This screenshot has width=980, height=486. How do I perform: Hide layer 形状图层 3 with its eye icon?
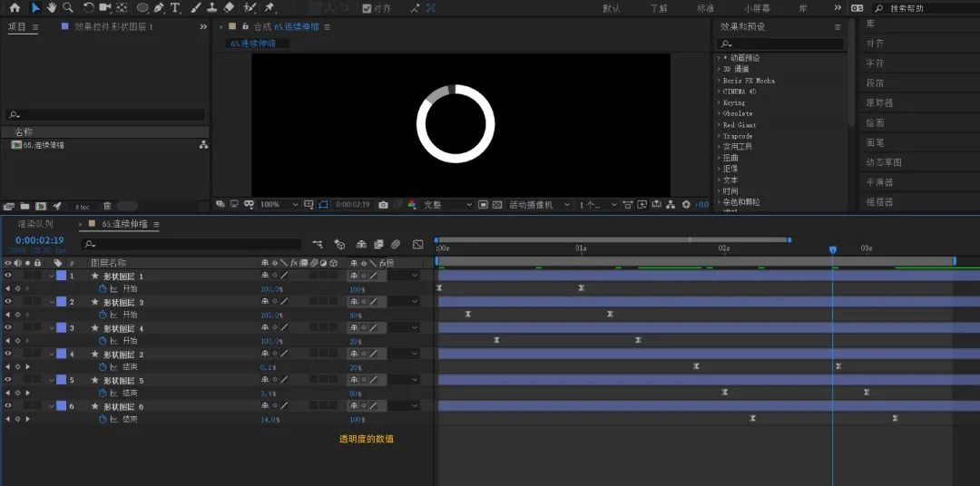[x=8, y=301]
